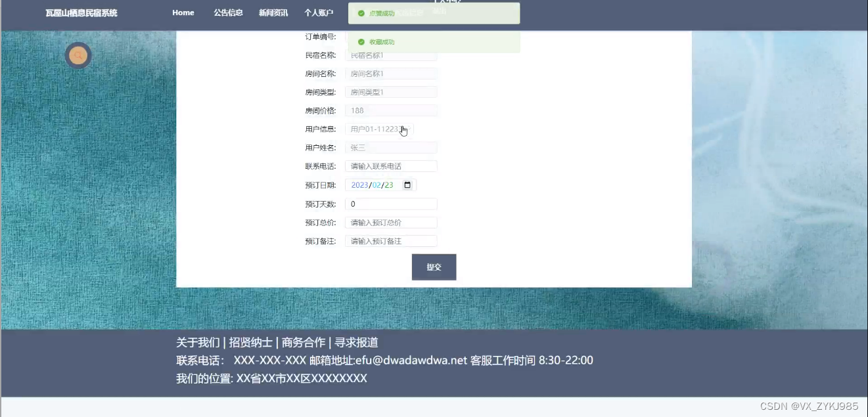Click the 预订备注 label
Image resolution: width=868 pixels, height=417 pixels.
point(321,241)
